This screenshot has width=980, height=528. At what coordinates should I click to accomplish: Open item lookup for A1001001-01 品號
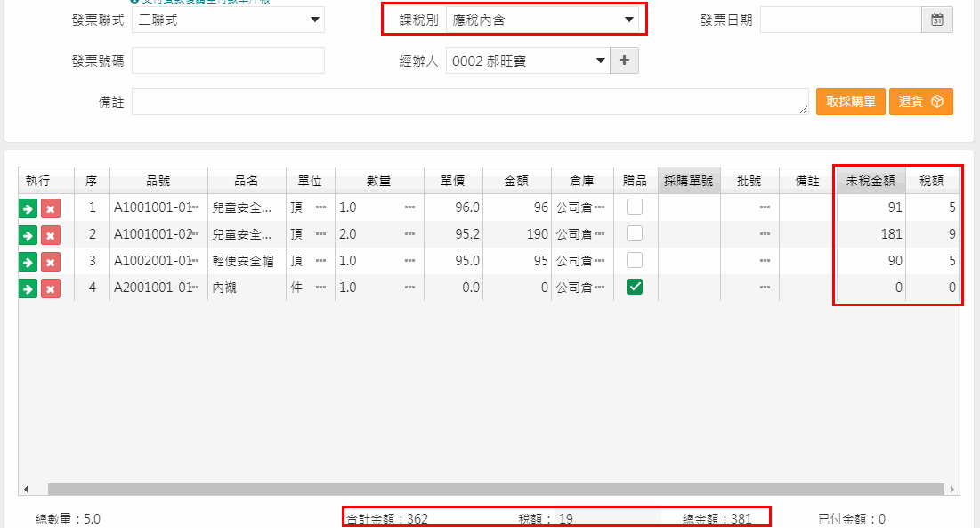click(195, 207)
